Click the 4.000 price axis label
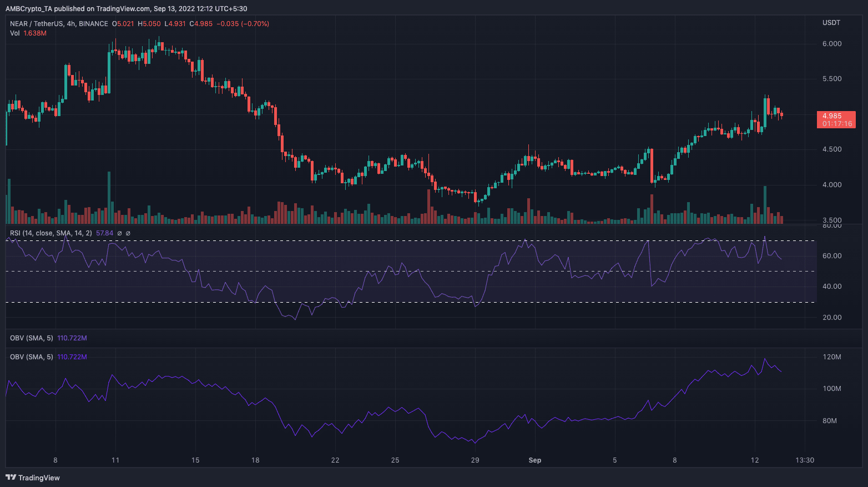This screenshot has height=487, width=868. point(831,185)
